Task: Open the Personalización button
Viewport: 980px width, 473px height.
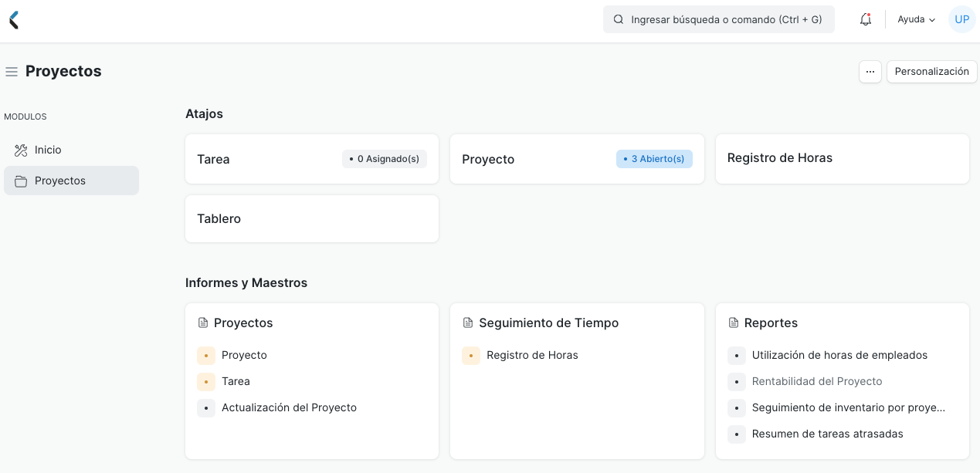Action: 931,72
